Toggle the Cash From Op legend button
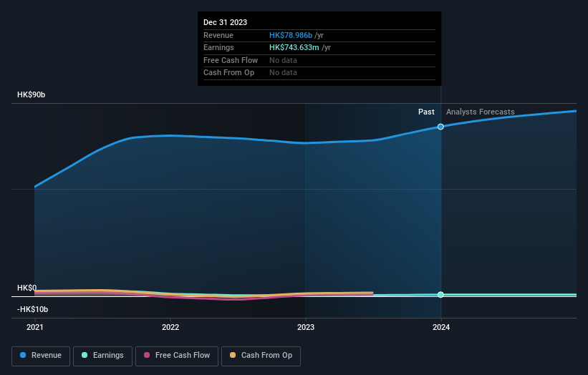Screen dimensions: 588x375 pyautogui.click(x=261, y=356)
